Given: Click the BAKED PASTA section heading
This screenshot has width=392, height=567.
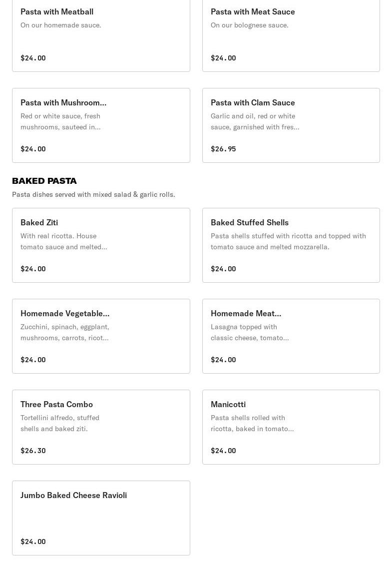Looking at the screenshot, I should click(44, 181).
